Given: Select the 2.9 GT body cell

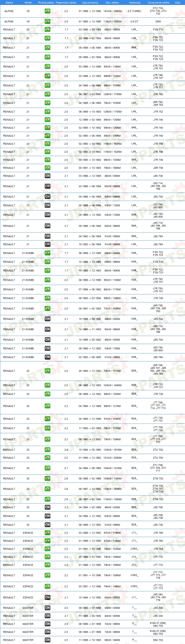Looking at the screenshot, I should (x=134, y=21).
